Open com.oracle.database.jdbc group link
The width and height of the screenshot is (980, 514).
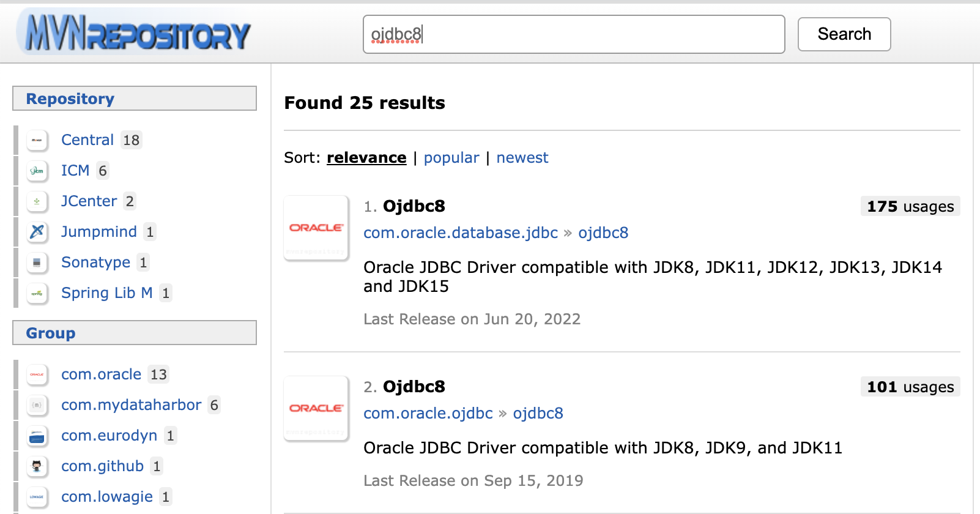[461, 233]
